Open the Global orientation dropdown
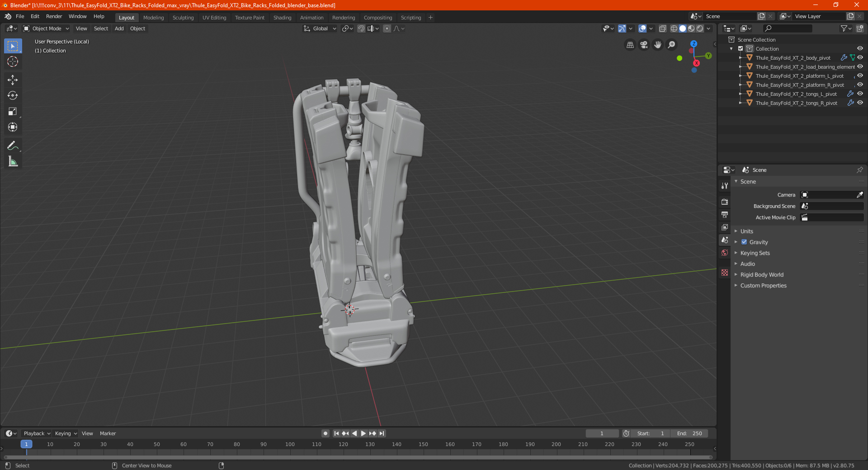The image size is (868, 470). pyautogui.click(x=320, y=28)
